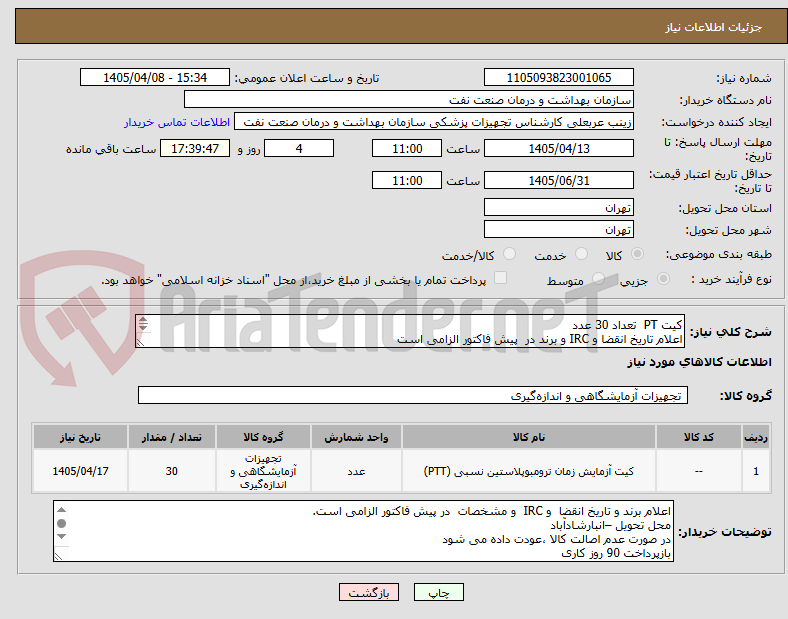The width and height of the screenshot is (788, 619).
Task: Click the استان محل تحویل field تهران
Action: click(x=558, y=208)
